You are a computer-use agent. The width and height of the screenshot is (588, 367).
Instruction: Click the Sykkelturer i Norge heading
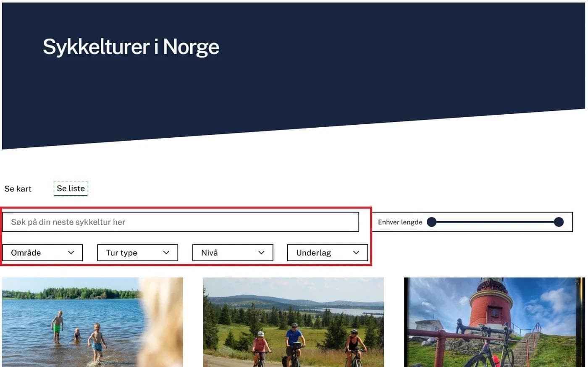(x=131, y=47)
